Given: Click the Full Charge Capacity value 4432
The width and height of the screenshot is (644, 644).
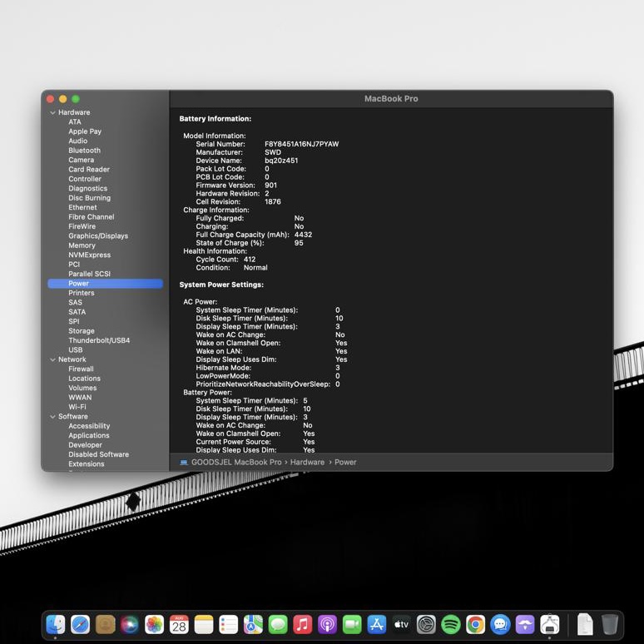Looking at the screenshot, I should pyautogui.click(x=303, y=235).
